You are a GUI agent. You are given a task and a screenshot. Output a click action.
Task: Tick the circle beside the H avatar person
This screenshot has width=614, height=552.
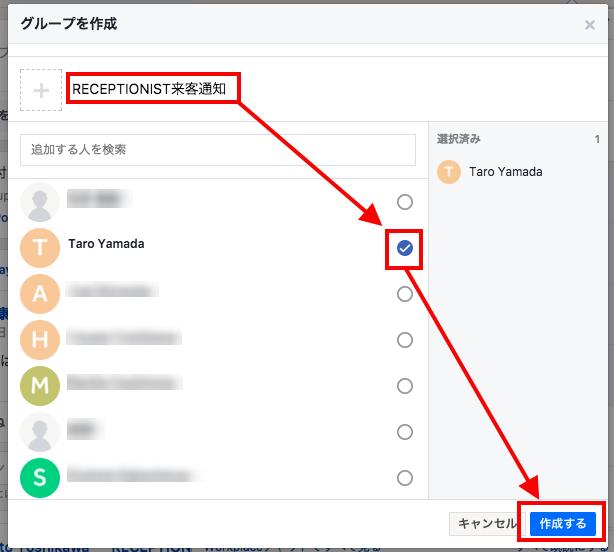405,340
